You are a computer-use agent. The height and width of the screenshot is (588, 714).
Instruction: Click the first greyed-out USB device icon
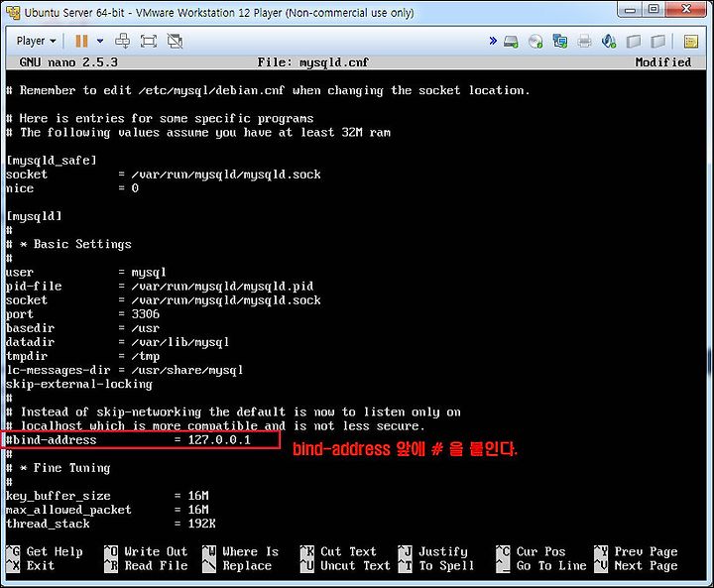(634, 42)
